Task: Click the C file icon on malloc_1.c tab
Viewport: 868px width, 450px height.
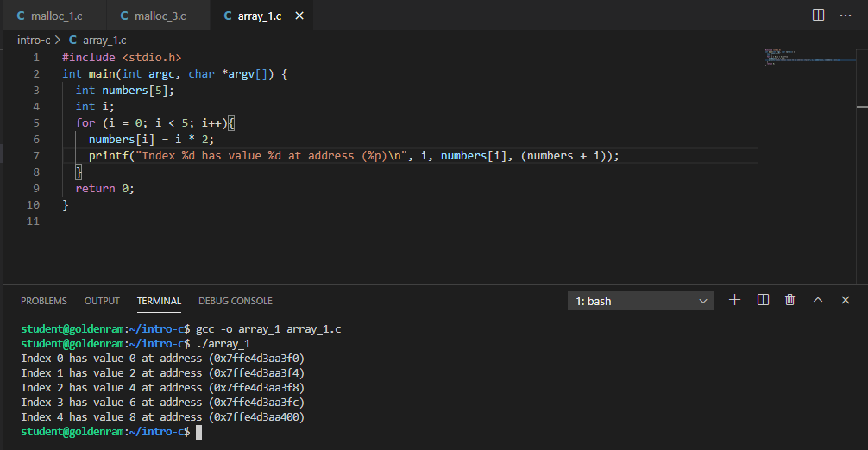Action: pyautogui.click(x=21, y=16)
